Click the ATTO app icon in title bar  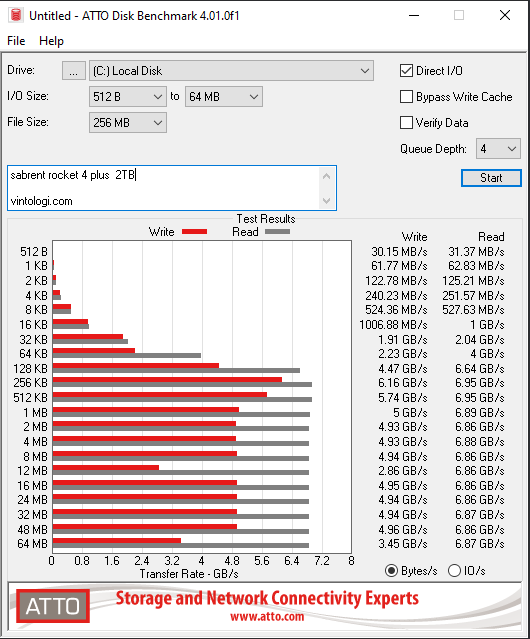click(16, 15)
